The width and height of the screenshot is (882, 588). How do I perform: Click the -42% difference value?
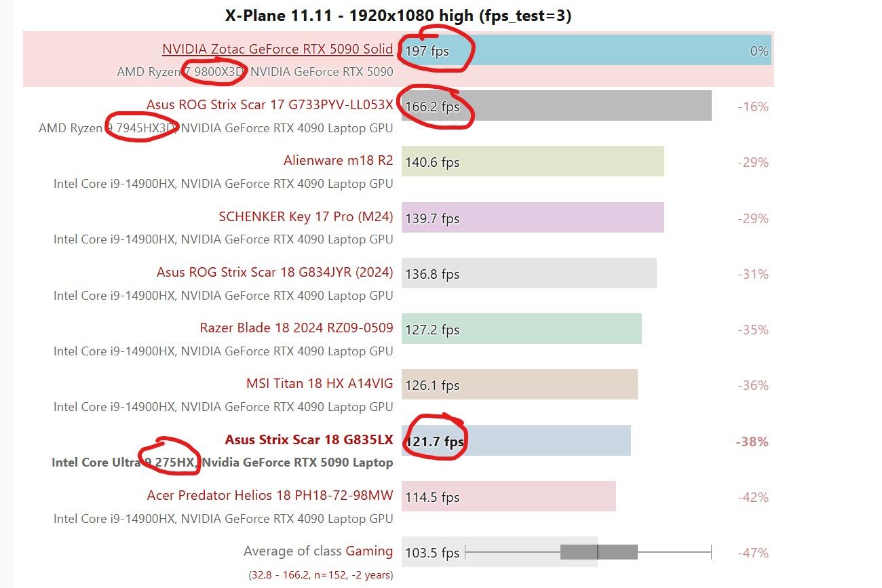click(x=753, y=497)
